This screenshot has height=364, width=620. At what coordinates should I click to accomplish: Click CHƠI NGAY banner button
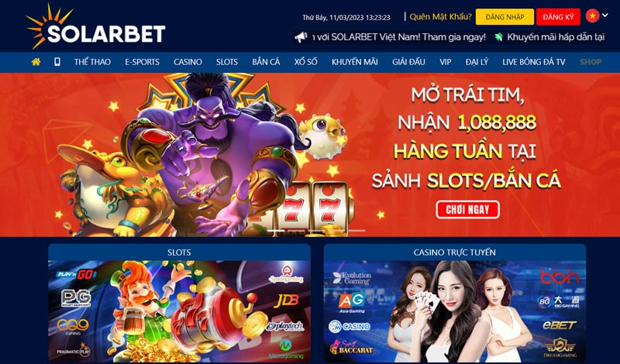click(468, 209)
